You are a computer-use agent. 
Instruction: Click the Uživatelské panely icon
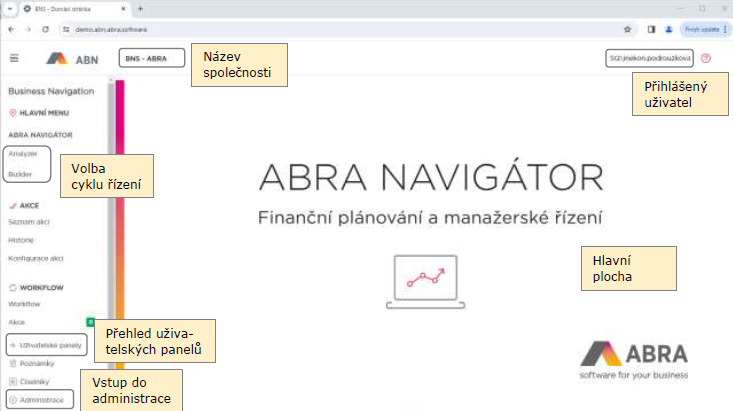tap(13, 345)
